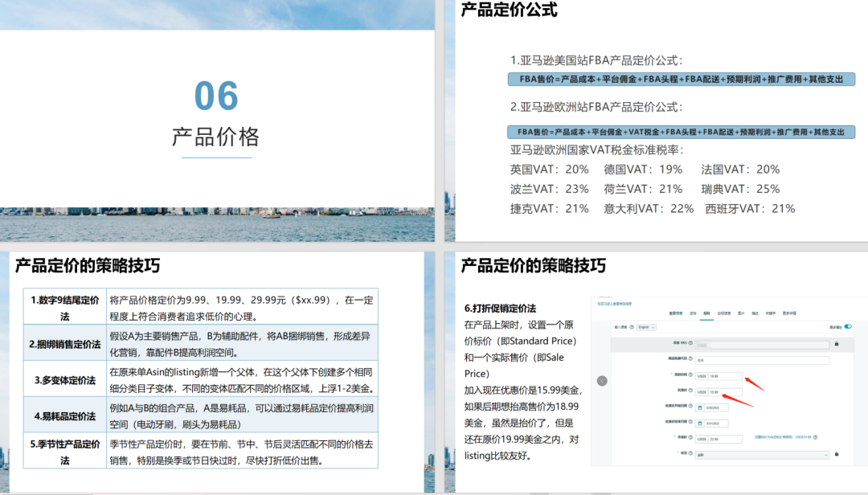Click the lock icon next to the condition field

click(x=837, y=454)
